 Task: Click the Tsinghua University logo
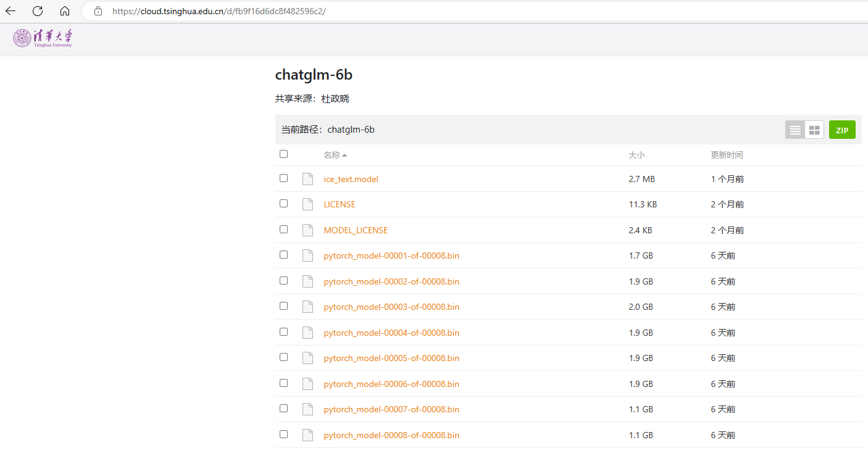(x=43, y=38)
